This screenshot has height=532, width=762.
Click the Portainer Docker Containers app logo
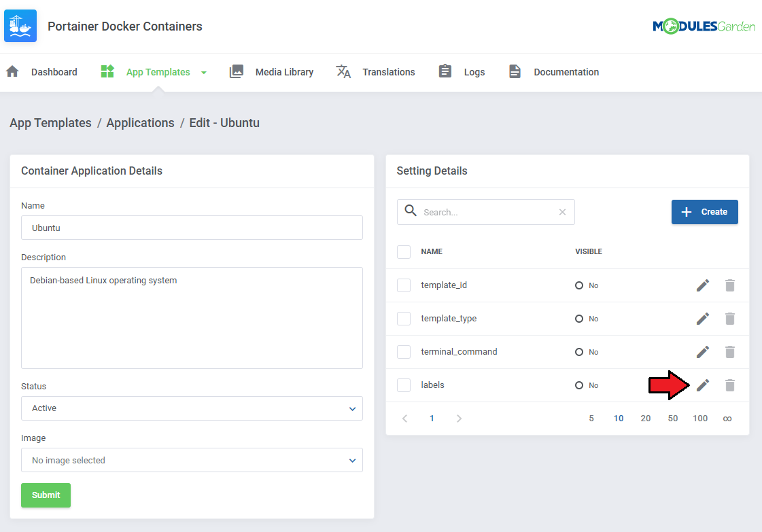[x=20, y=26]
